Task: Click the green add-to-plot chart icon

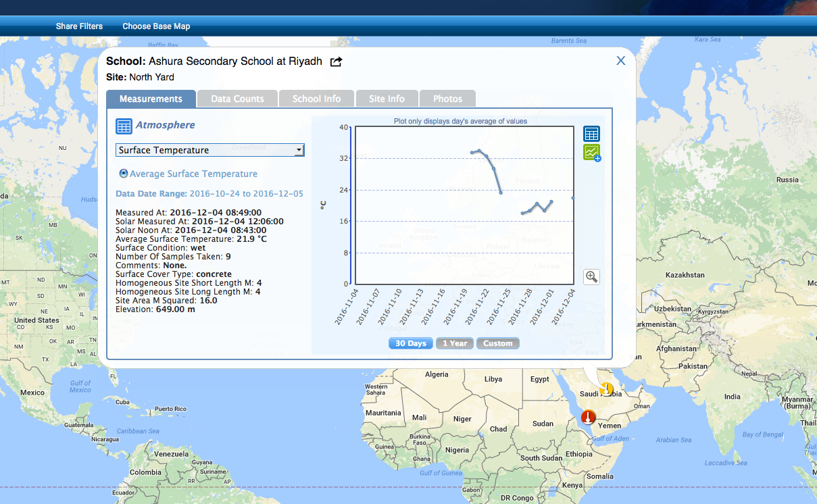Action: (592, 153)
